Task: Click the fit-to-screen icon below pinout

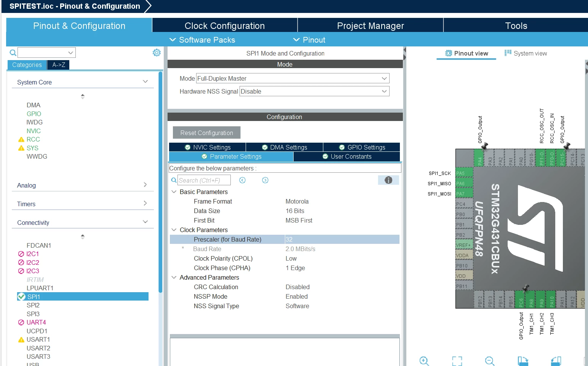Action: click(x=457, y=361)
